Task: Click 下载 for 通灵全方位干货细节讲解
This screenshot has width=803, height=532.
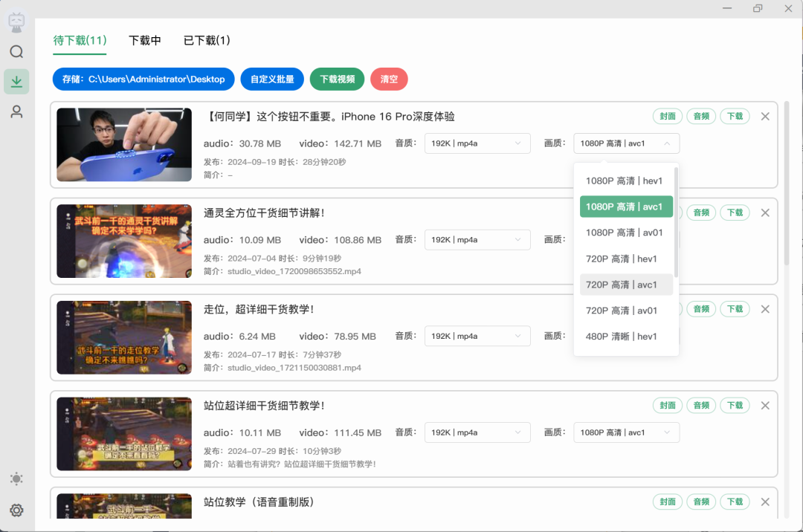Action: click(x=735, y=213)
